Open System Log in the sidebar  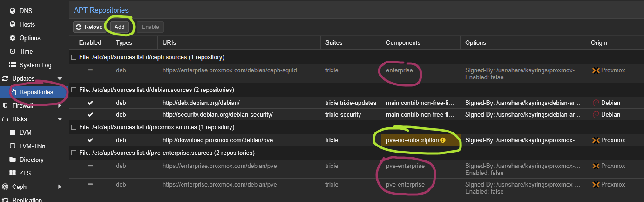[35, 65]
